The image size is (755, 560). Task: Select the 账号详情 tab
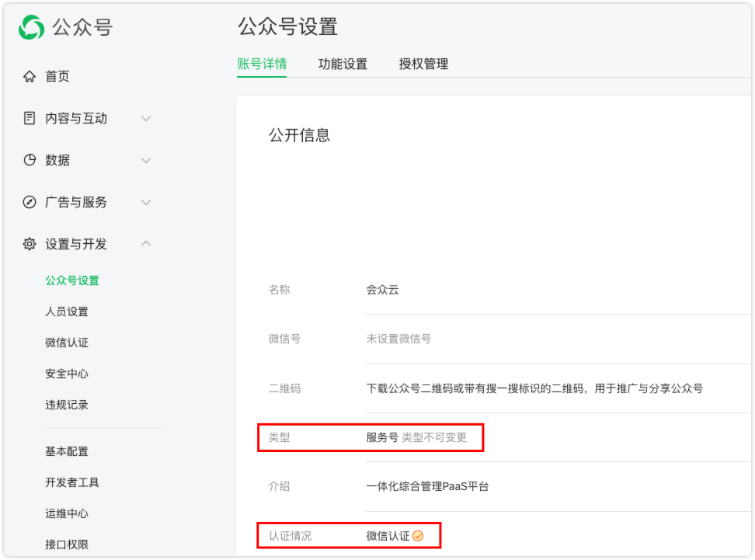[262, 64]
